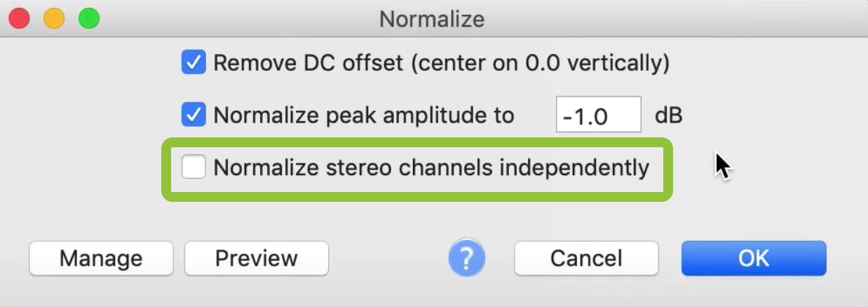
Task: Click the '(center on 0.0 vertically)' text
Action: coord(540,63)
